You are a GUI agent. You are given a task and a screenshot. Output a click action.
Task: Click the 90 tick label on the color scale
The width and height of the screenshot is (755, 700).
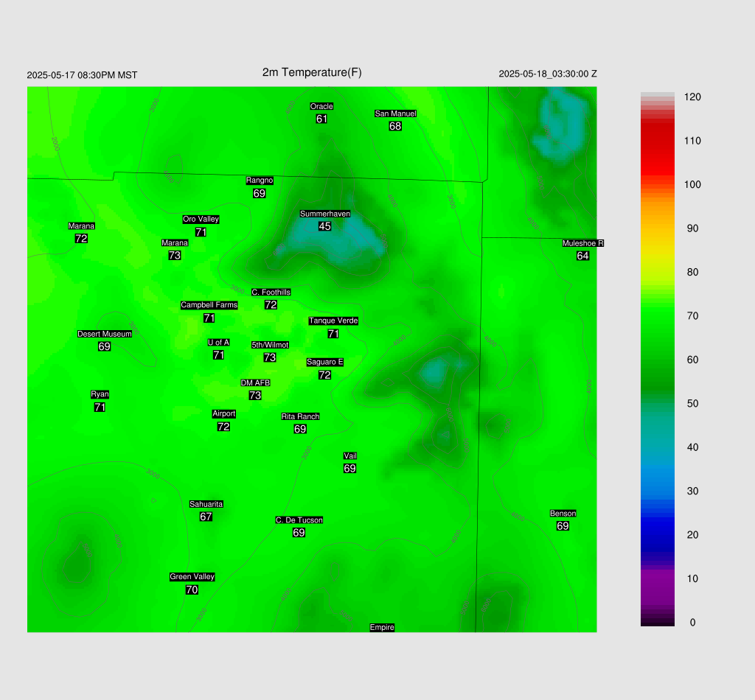pyautogui.click(x=692, y=228)
